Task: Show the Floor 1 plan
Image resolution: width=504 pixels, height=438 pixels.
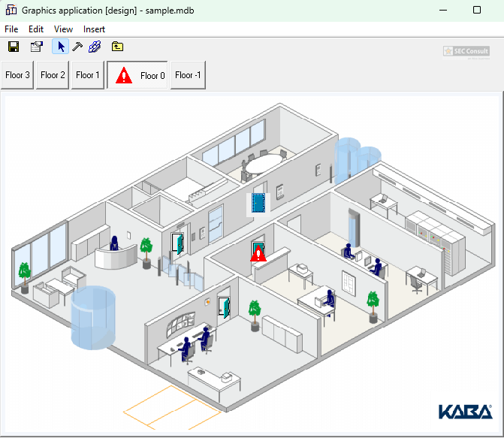Action: click(88, 75)
